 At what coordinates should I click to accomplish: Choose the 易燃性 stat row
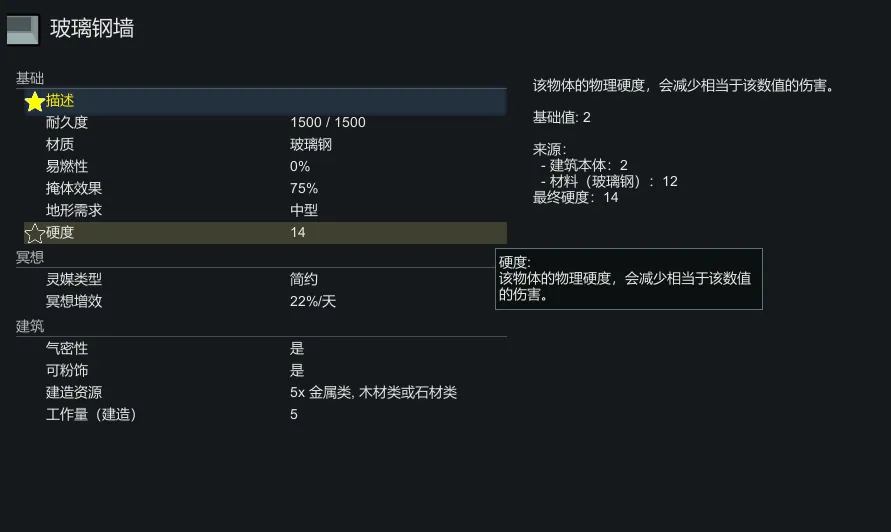point(265,167)
